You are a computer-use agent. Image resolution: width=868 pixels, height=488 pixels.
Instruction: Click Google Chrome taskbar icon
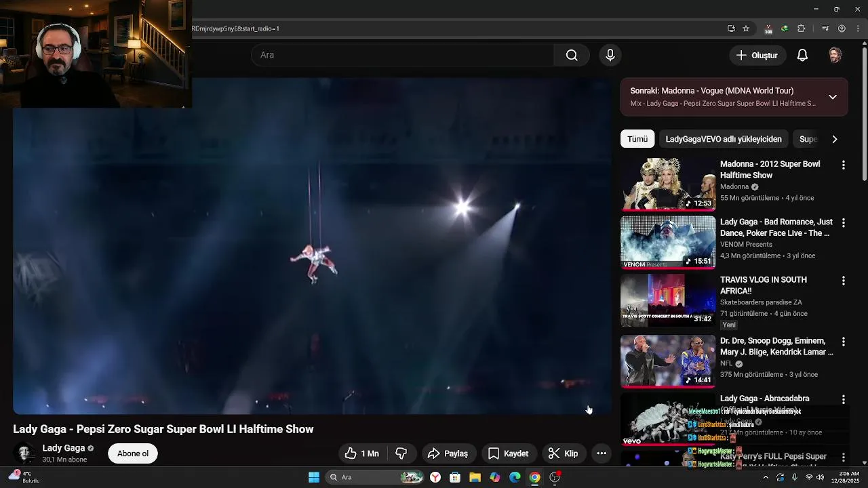click(x=535, y=477)
